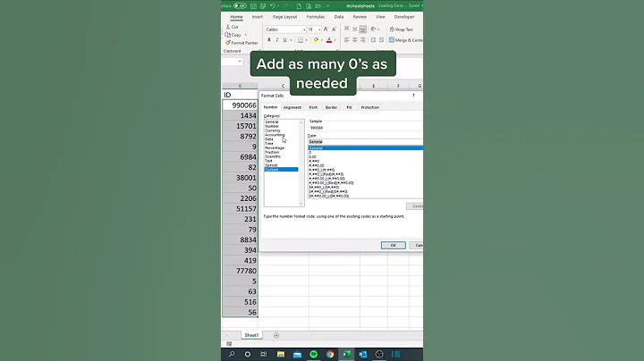Expand the Borders dropdown arrow

pos(307,40)
